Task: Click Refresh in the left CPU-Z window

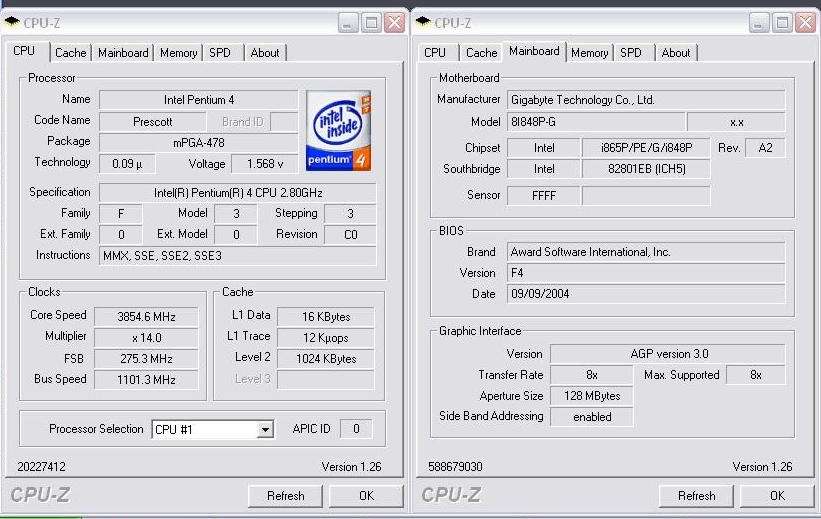Action: (285, 495)
